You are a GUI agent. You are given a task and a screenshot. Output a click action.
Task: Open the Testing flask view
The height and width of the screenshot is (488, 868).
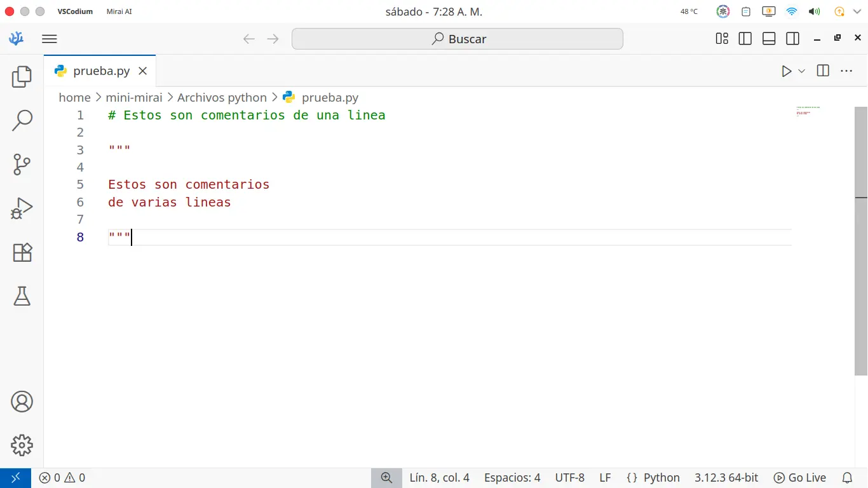click(x=22, y=296)
